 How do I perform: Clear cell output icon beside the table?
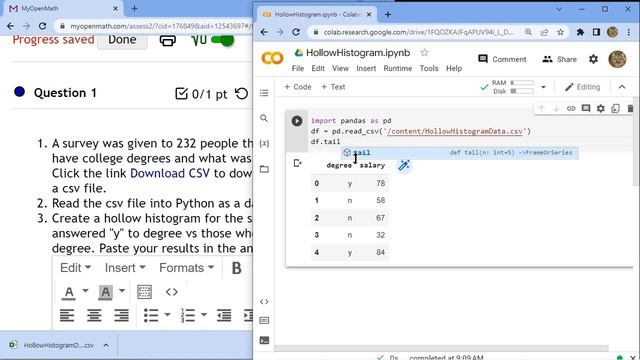tap(298, 163)
